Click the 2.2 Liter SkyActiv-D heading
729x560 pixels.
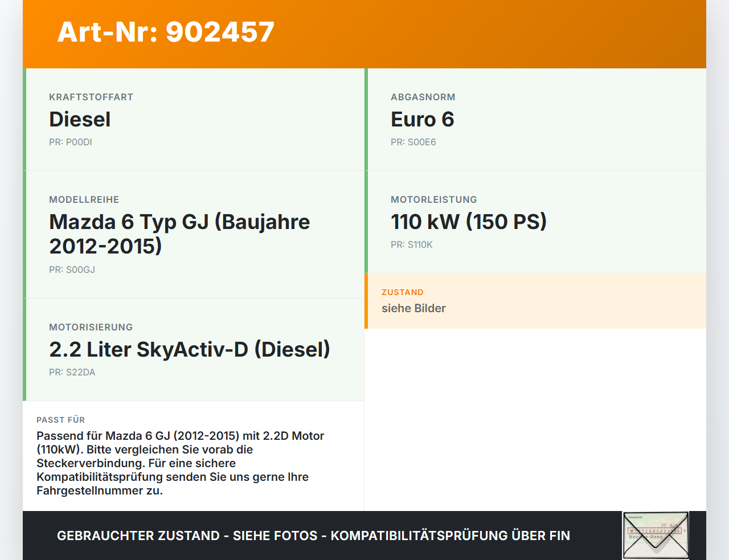tap(190, 349)
